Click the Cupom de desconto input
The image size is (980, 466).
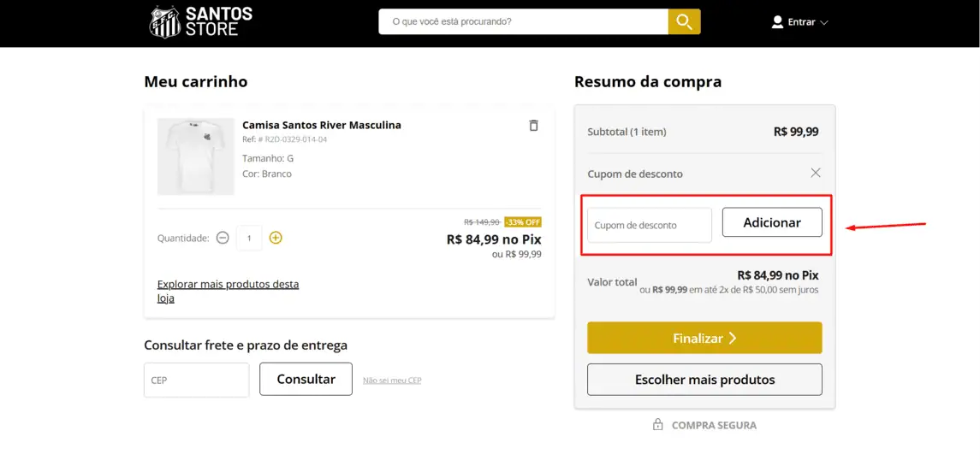tap(650, 225)
